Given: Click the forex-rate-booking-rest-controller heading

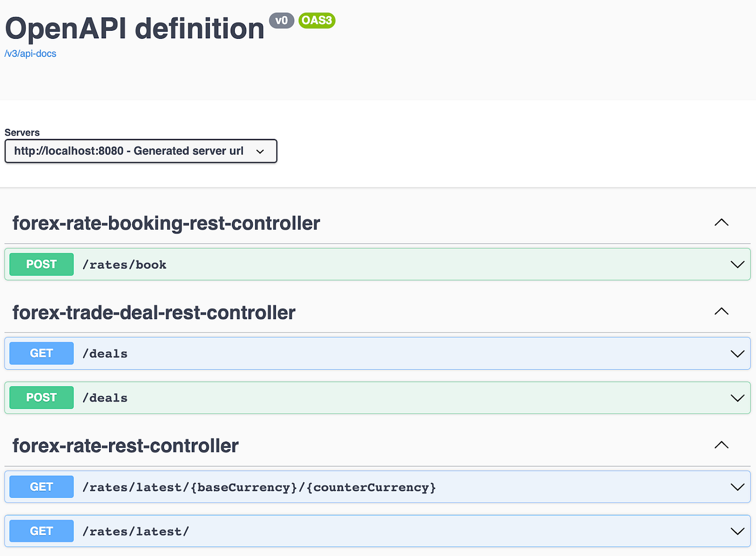Looking at the screenshot, I should (x=166, y=223).
